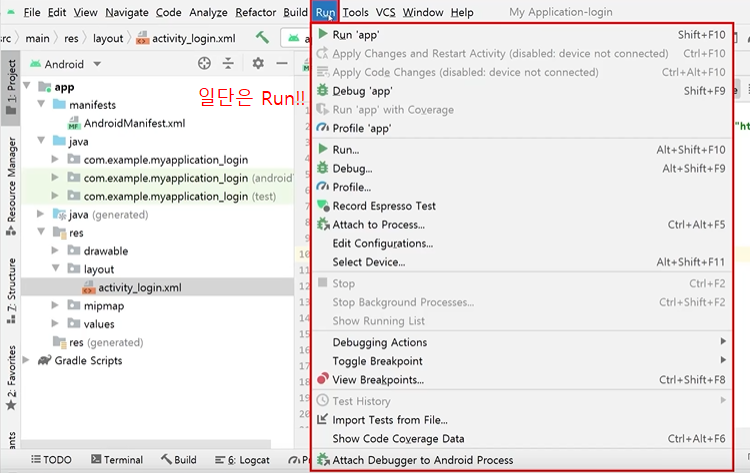Image resolution: width=750 pixels, height=473 pixels.
Task: Open the VCS menu
Action: pos(386,12)
